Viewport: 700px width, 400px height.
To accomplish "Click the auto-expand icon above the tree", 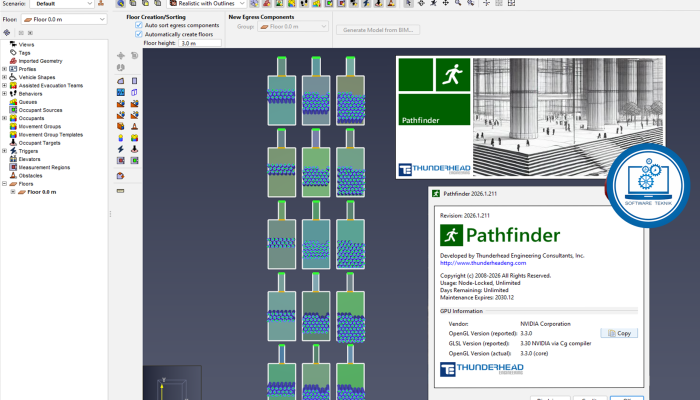I will click(x=7, y=33).
